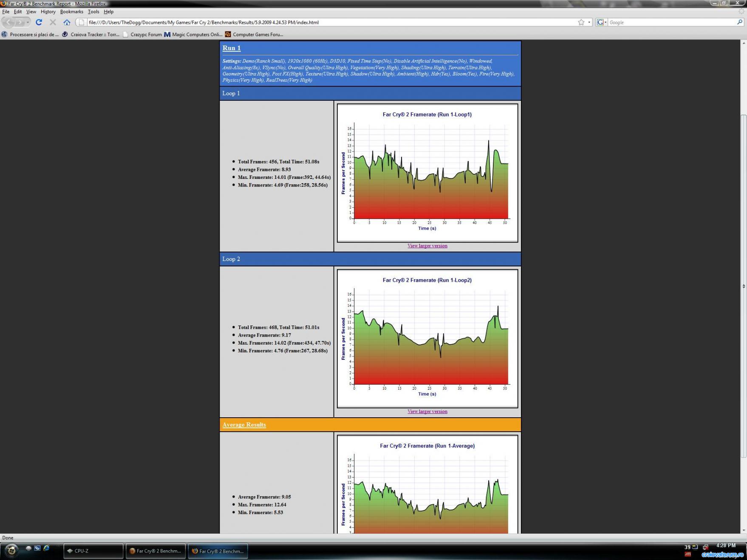Open the Google search engine selector dropdown
Image resolution: width=747 pixels, height=560 pixels.
pos(601,22)
